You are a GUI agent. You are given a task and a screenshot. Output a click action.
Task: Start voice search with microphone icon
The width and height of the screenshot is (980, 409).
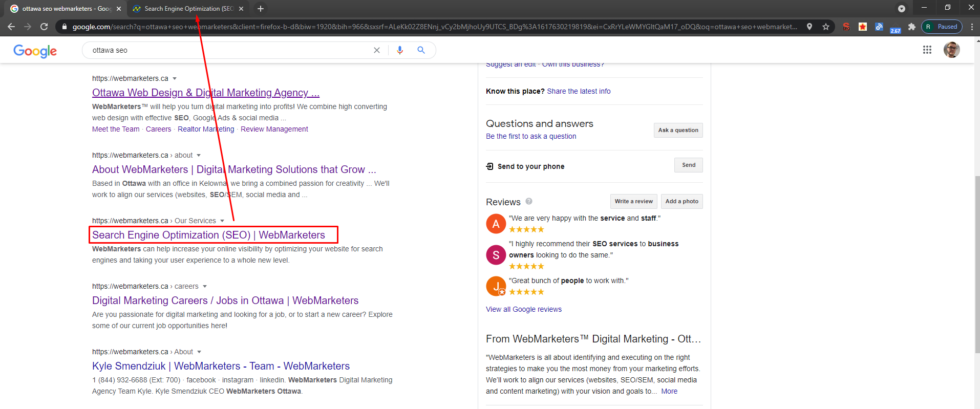click(x=400, y=50)
